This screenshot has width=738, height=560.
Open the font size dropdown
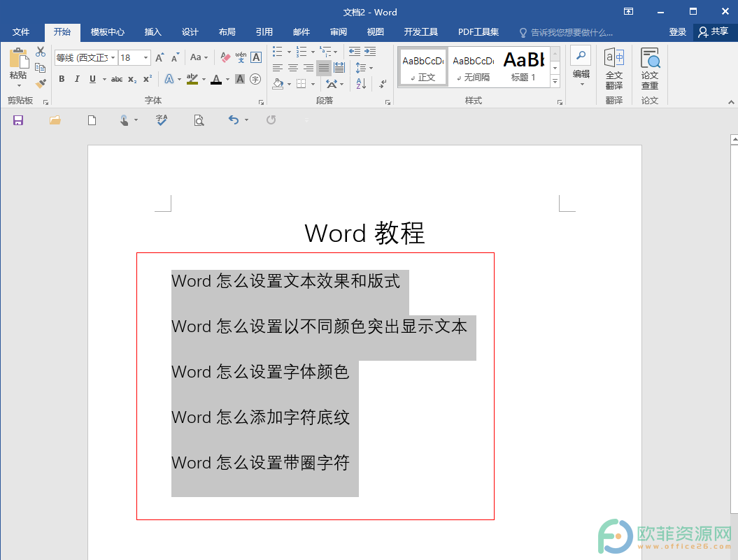tap(146, 57)
